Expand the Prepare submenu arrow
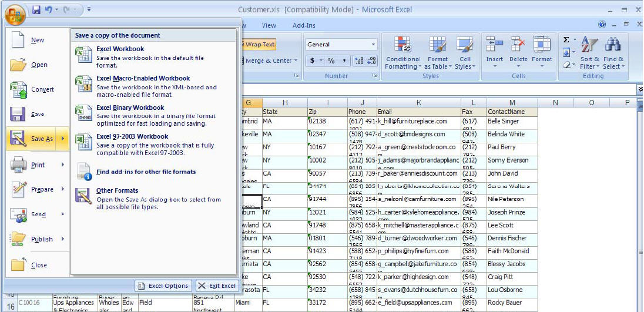 tap(63, 189)
